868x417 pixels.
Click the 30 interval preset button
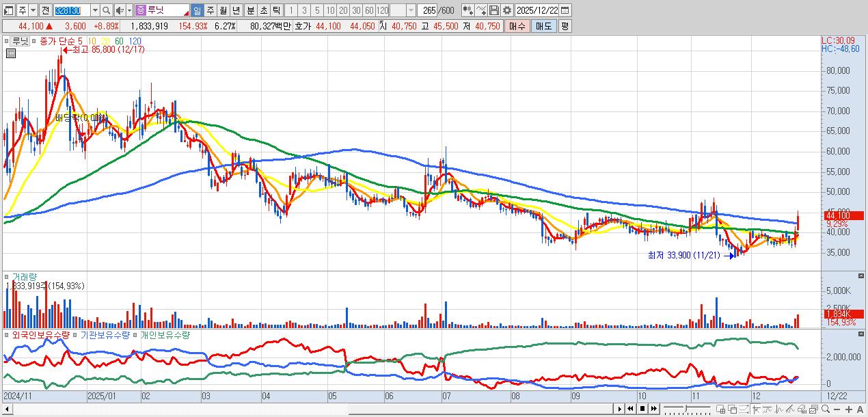(355, 10)
